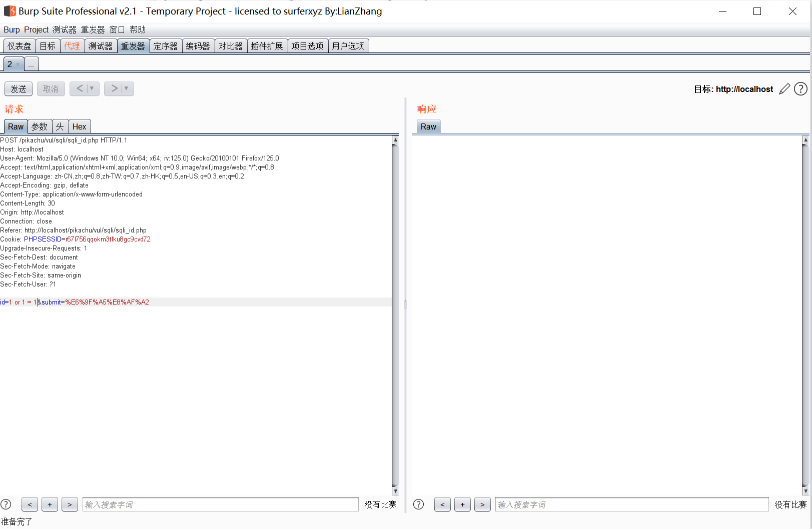This screenshot has width=812, height=529.
Task: Switch to 项目选项 tab
Action: (308, 46)
